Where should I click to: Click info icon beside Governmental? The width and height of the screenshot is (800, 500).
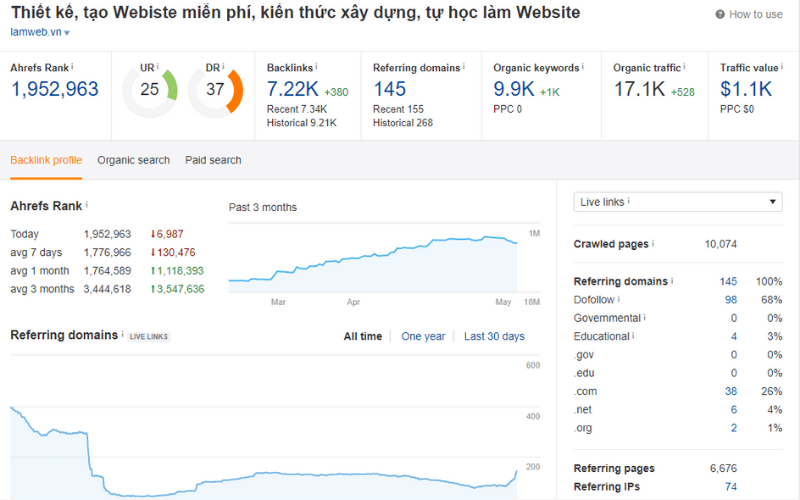tap(645, 317)
